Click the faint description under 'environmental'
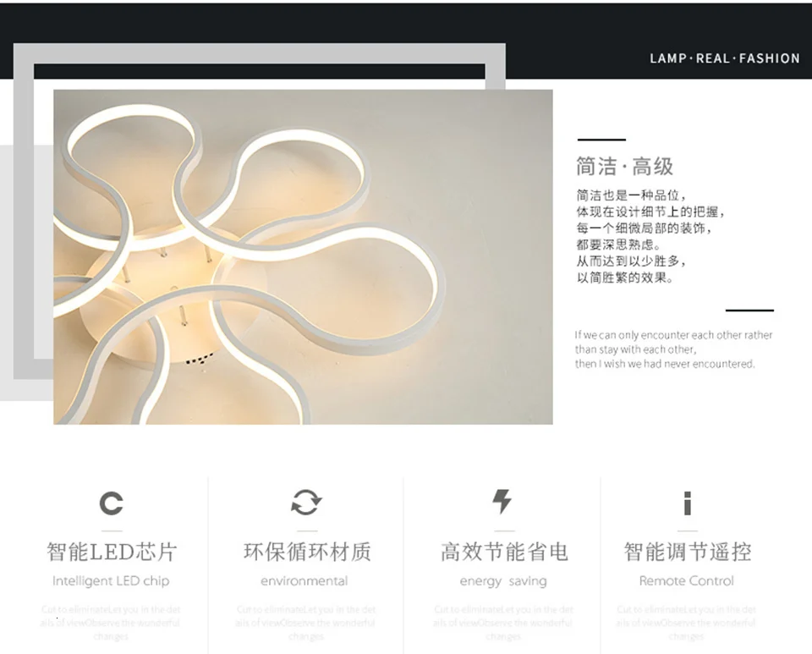 click(305, 623)
